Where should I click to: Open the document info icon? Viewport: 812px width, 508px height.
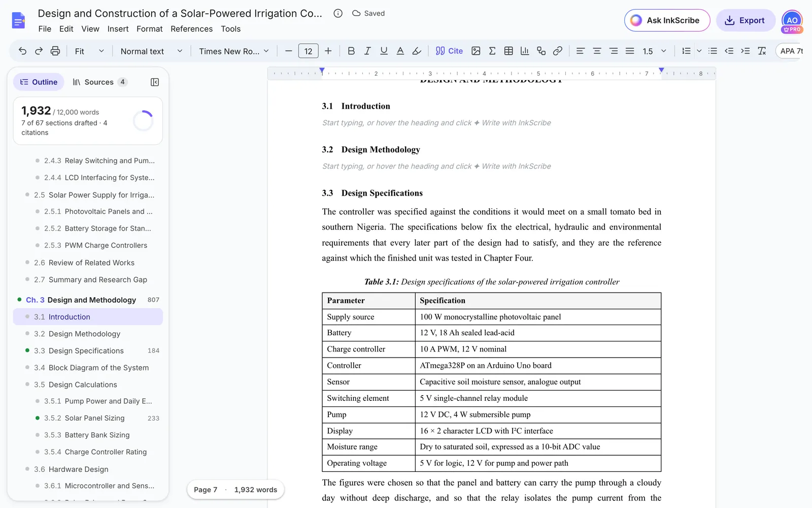click(x=338, y=13)
